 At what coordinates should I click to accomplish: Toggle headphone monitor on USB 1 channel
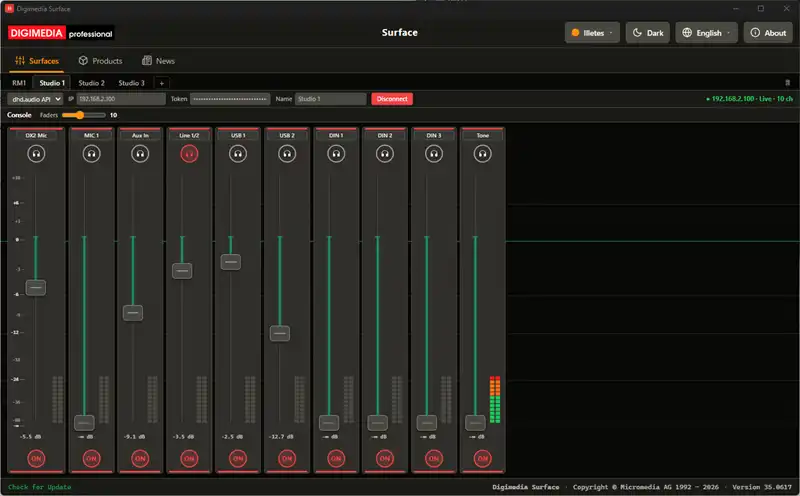pyautogui.click(x=238, y=154)
